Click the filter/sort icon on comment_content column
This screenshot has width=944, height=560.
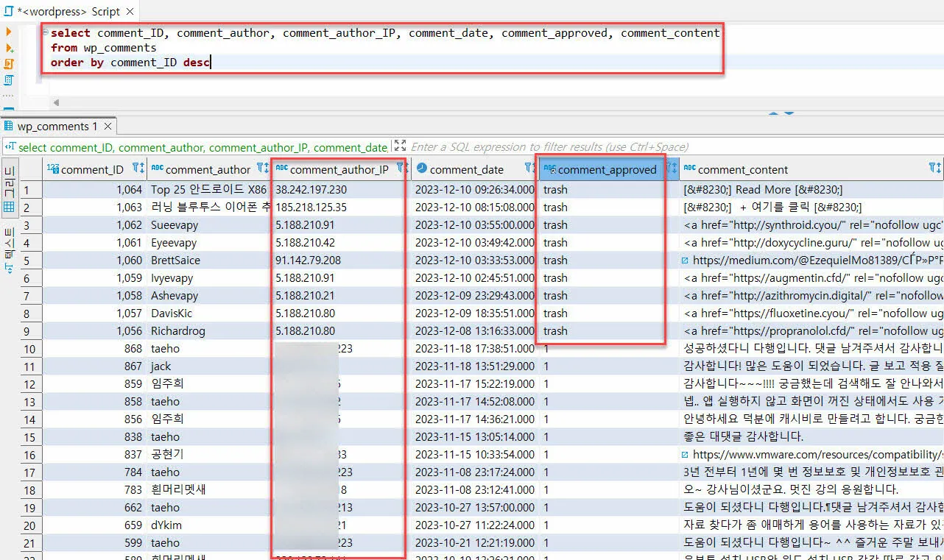tap(934, 169)
